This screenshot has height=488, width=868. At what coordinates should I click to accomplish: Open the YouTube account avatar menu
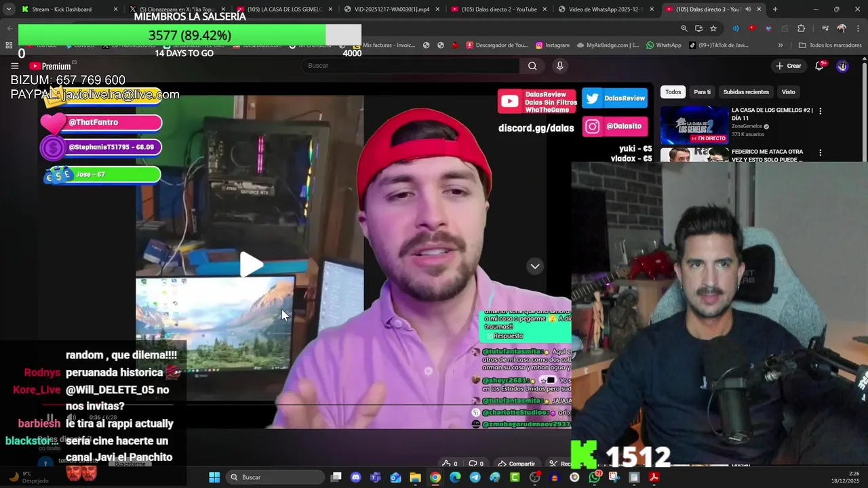(x=842, y=66)
